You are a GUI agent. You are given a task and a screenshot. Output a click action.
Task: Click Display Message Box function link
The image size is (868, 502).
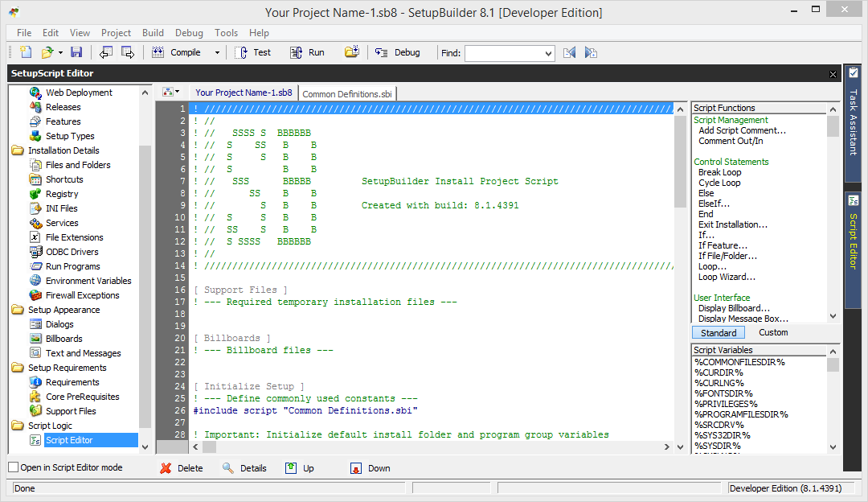pyautogui.click(x=743, y=319)
